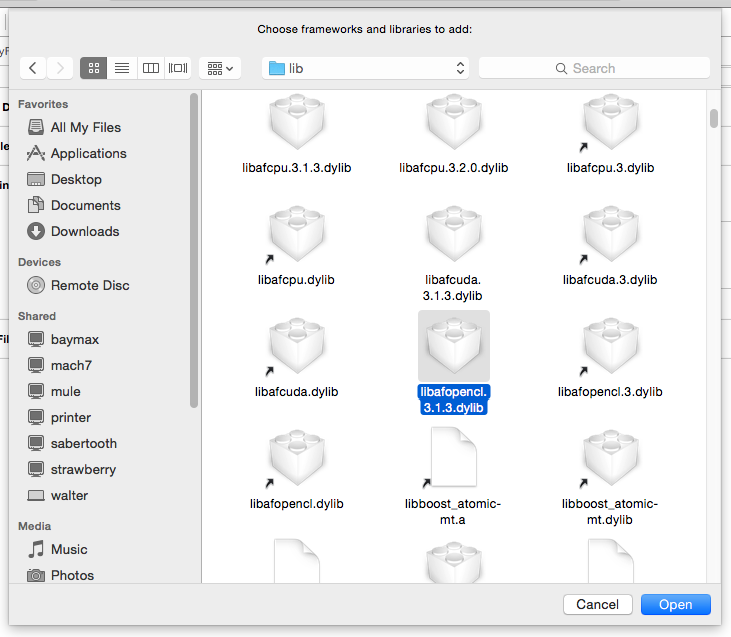The image size is (731, 637).
Task: Select the Remote Disc device
Action: [x=90, y=285]
